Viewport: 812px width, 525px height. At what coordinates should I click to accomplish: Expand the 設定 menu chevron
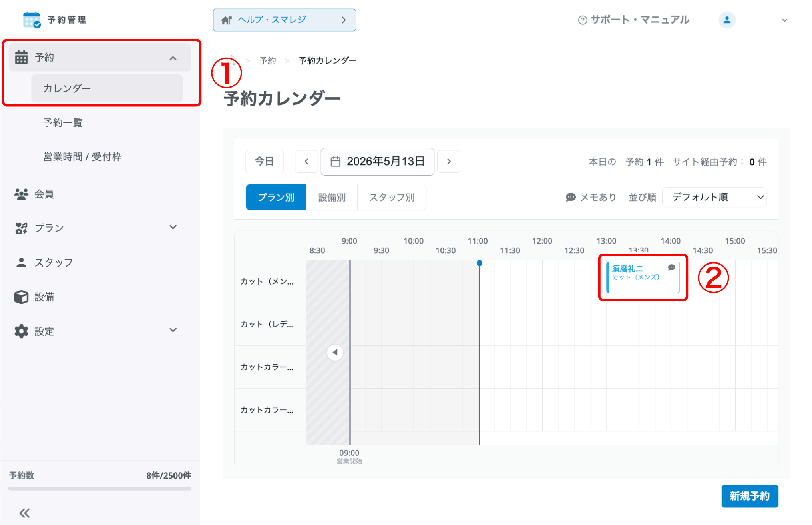click(173, 330)
